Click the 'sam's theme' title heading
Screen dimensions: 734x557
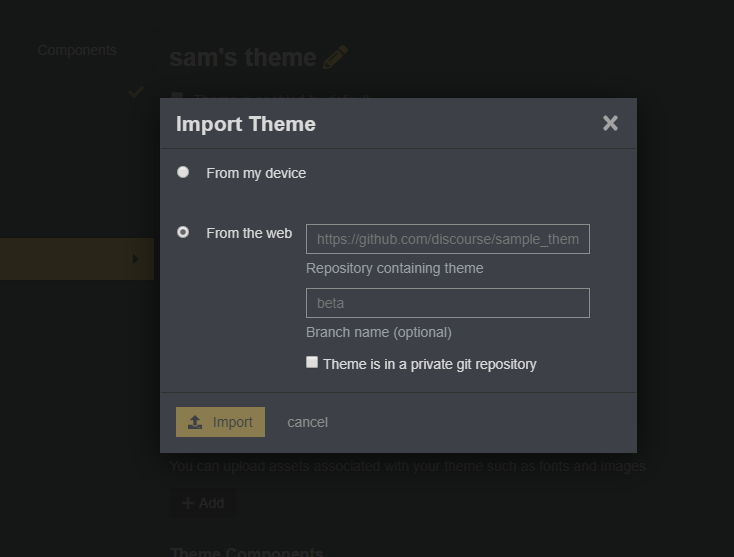(242, 58)
